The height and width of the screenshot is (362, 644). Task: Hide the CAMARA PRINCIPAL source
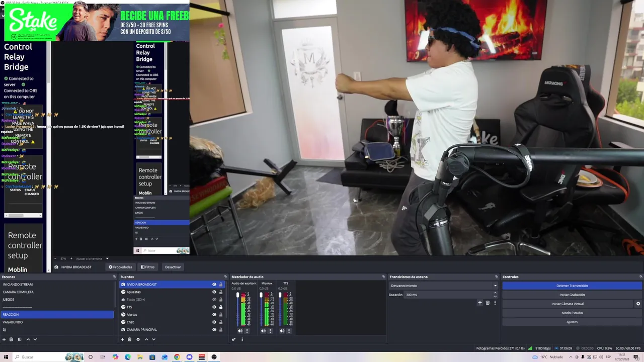point(214,330)
